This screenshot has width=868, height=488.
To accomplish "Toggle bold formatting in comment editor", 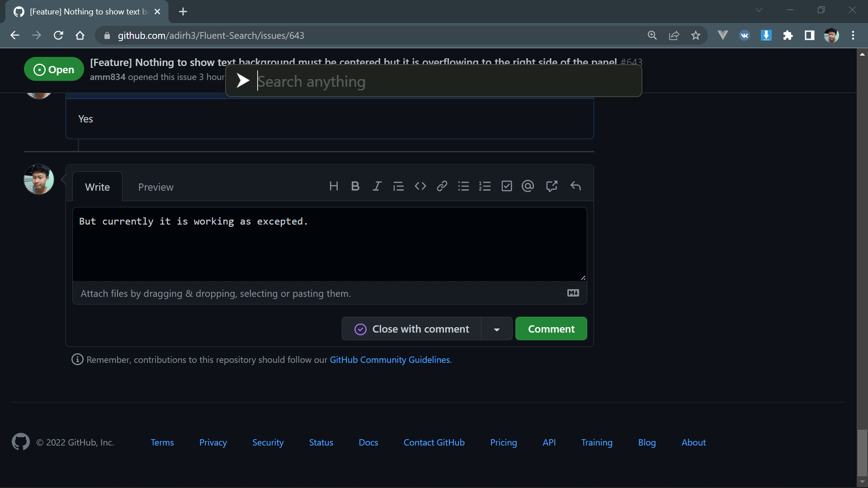I will 355,186.
